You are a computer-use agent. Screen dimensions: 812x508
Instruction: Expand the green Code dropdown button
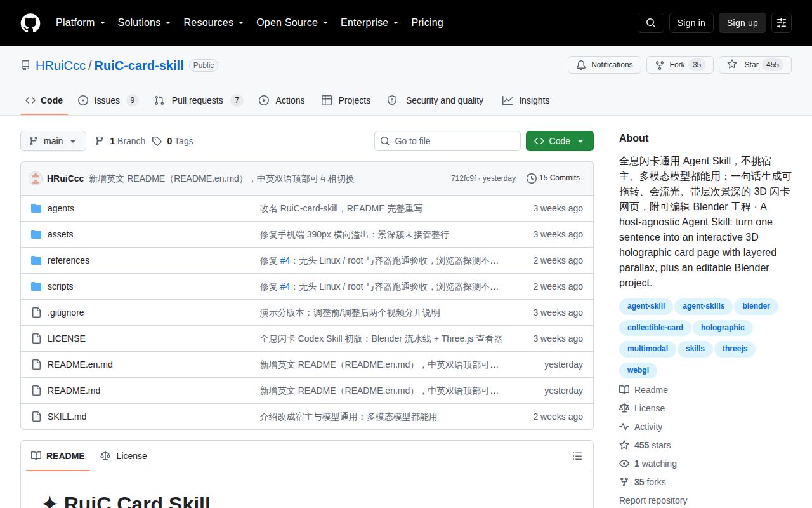(560, 141)
